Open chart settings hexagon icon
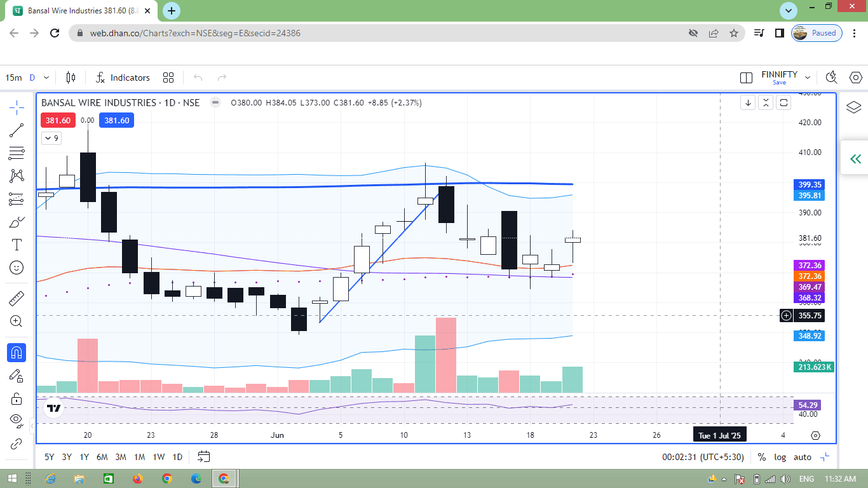Image resolution: width=868 pixels, height=488 pixels. 855,78
